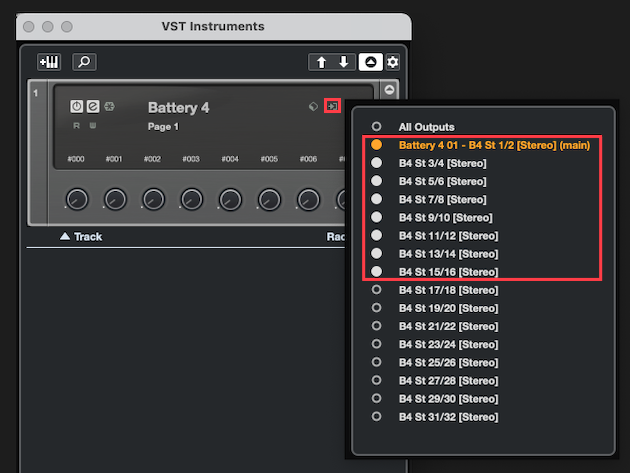Click Battery 4 input options diamond icon
The width and height of the screenshot is (630, 473).
[x=313, y=106]
